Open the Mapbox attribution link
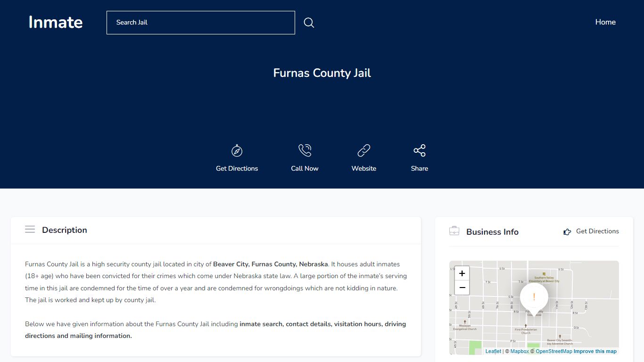The width and height of the screenshot is (644, 362). point(520,351)
